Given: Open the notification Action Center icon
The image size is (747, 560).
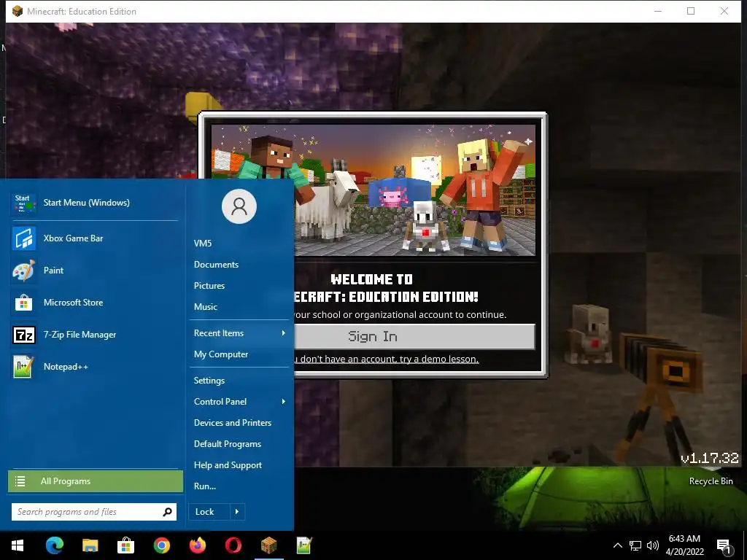Looking at the screenshot, I should (724, 546).
